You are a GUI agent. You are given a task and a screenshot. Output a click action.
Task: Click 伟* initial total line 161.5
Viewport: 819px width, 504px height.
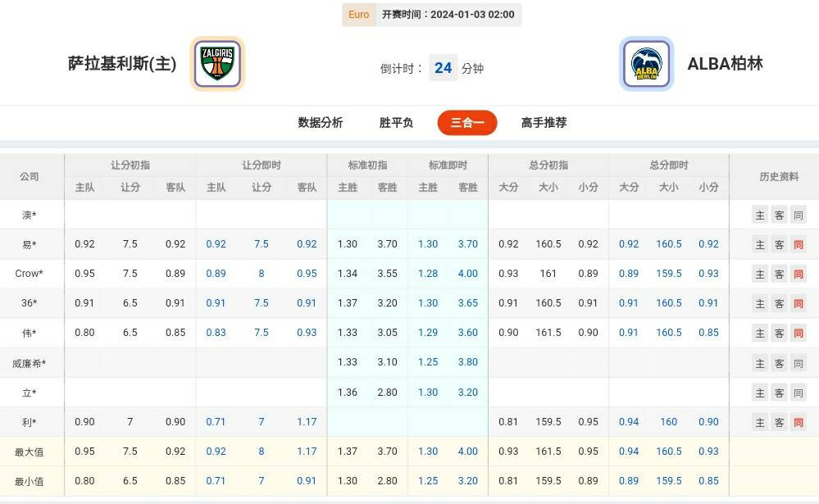pyautogui.click(x=548, y=332)
